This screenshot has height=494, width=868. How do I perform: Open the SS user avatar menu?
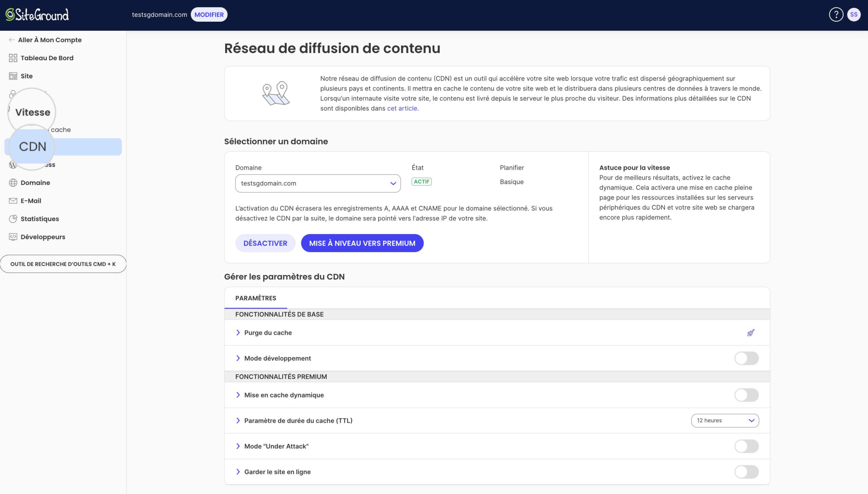click(854, 15)
